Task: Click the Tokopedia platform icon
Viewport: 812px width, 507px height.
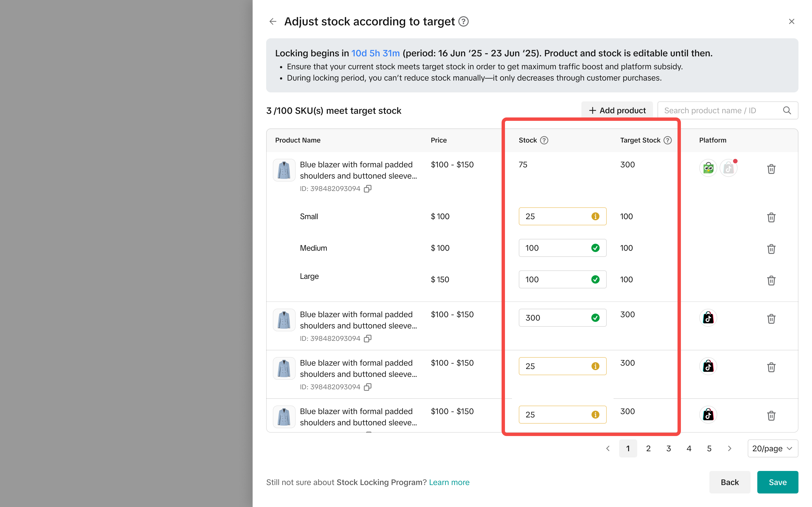Action: (x=708, y=168)
